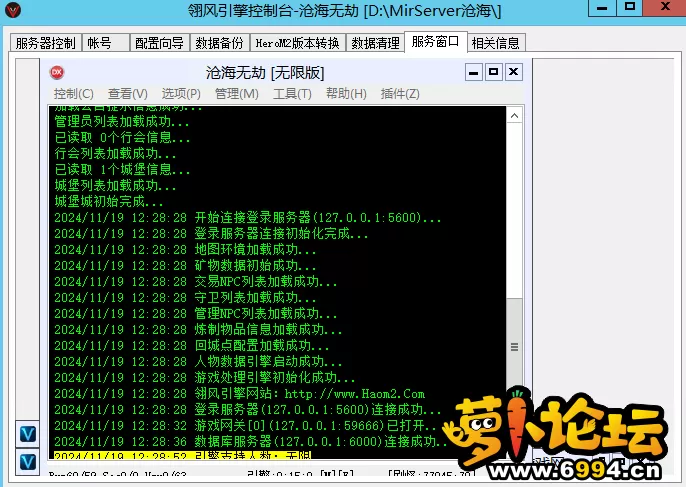Screen dimensions: 686x487
Task: Click the 行会列表加载成功 log line
Action: [x=115, y=153]
